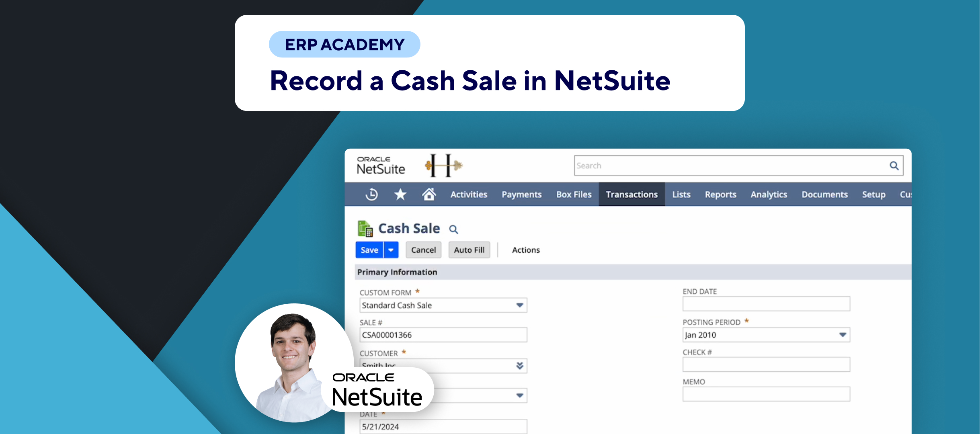The width and height of the screenshot is (980, 434).
Task: Click the Oracle NetSuite logo in header
Action: click(x=381, y=166)
